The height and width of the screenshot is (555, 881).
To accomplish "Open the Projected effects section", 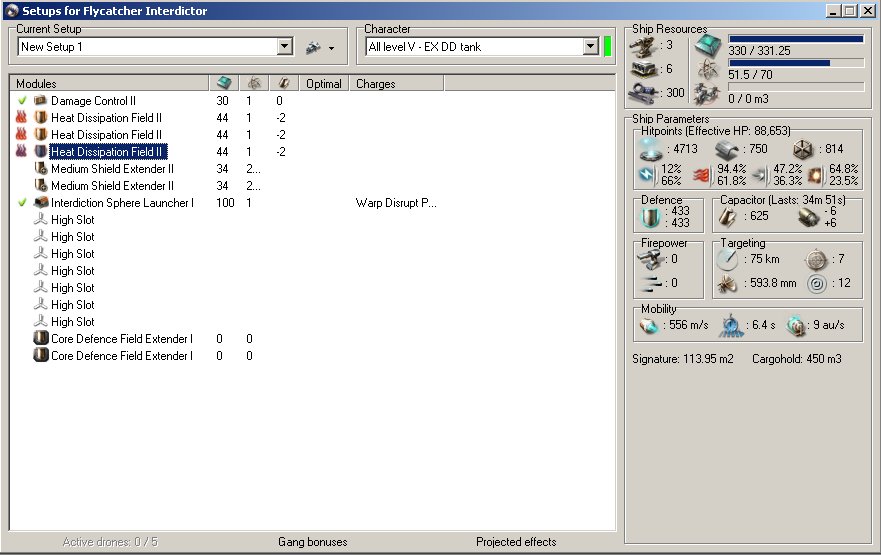I will [516, 542].
